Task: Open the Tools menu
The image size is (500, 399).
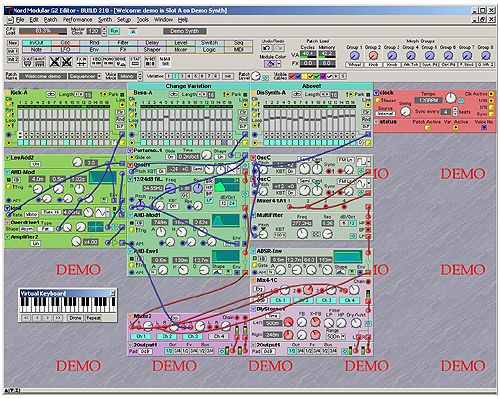Action: (x=143, y=20)
